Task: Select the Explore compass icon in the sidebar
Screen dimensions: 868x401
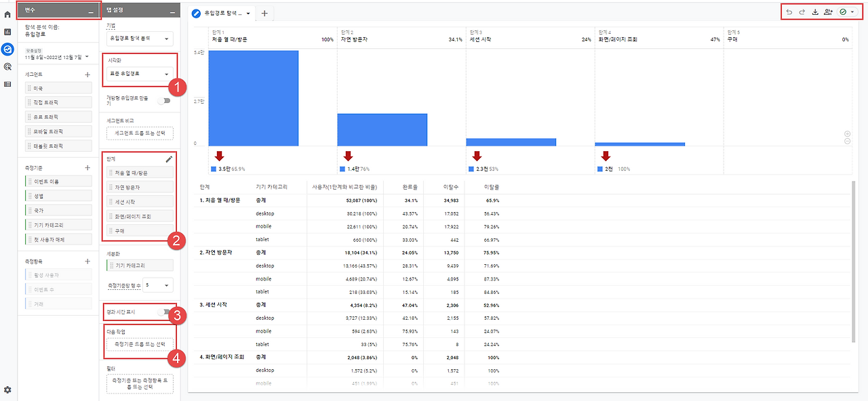Action: pos(7,49)
